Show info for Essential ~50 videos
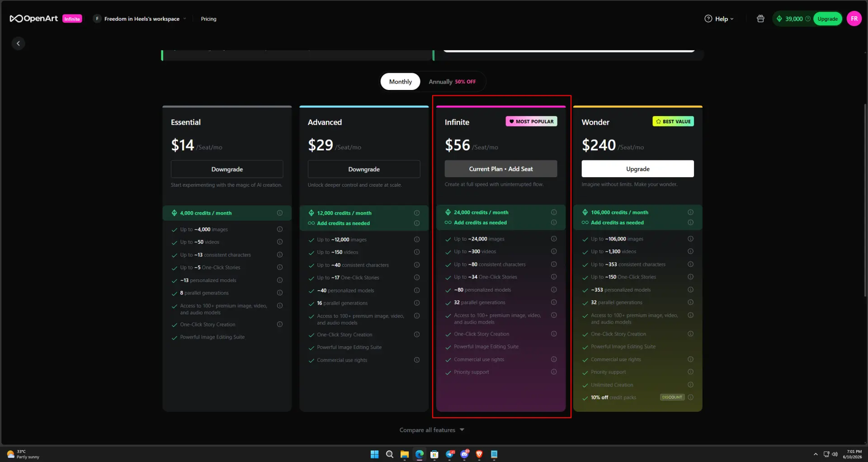This screenshot has height=462, width=868. coord(280,242)
